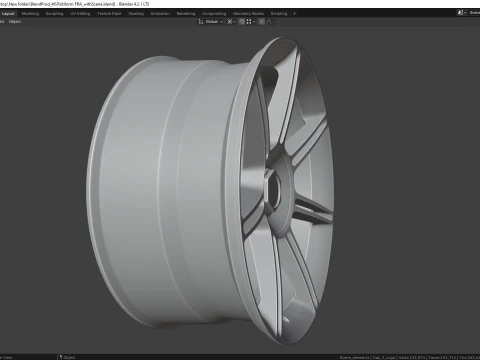Open the Compositing workspace tab

[x=214, y=14]
